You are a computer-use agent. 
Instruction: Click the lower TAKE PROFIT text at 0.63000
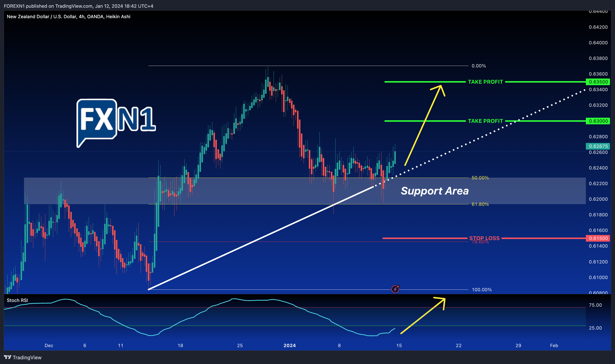(x=485, y=121)
